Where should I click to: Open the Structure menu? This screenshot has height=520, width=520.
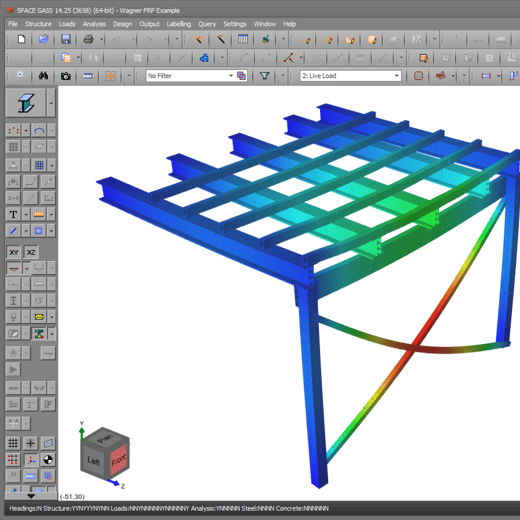[38, 24]
